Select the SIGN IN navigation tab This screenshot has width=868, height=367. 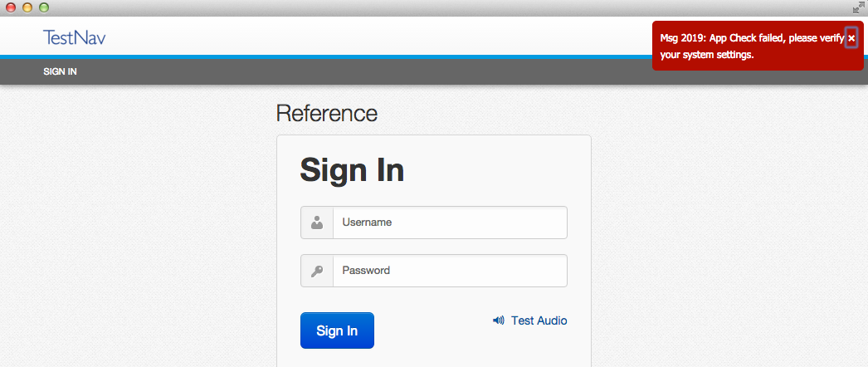[61, 71]
